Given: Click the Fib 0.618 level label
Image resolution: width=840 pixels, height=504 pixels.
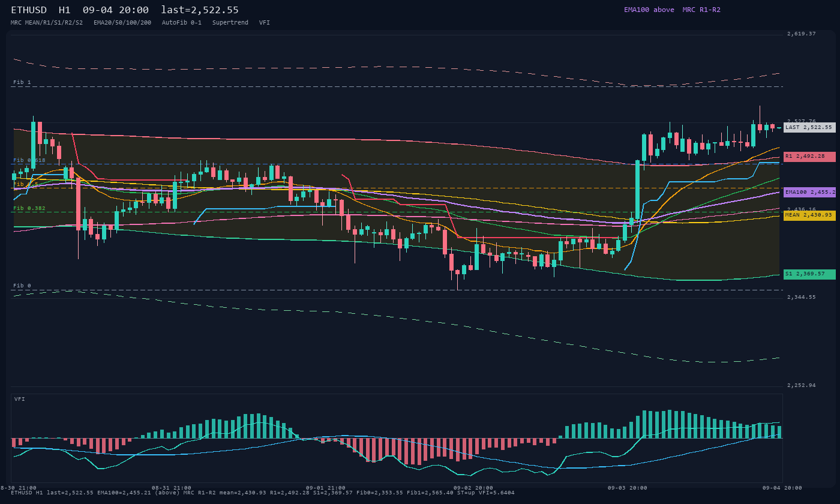Looking at the screenshot, I should coord(29,160).
